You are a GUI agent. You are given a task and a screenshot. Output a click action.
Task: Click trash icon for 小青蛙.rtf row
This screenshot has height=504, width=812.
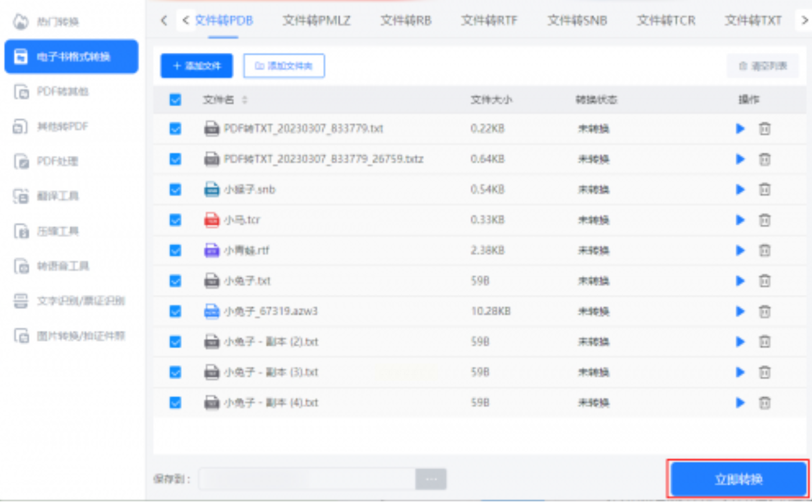[764, 250]
